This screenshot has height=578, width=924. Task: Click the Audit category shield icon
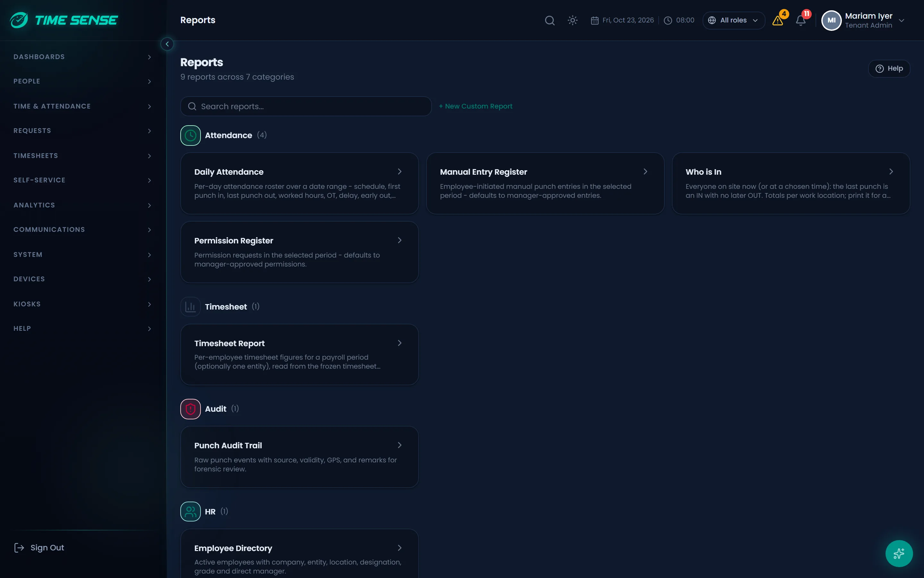tap(191, 409)
